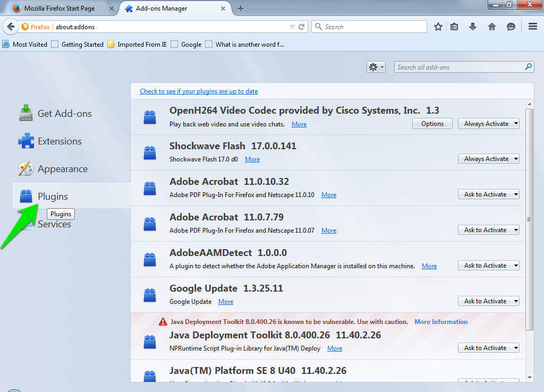Select the Plugins lego brick icon

pos(26,196)
